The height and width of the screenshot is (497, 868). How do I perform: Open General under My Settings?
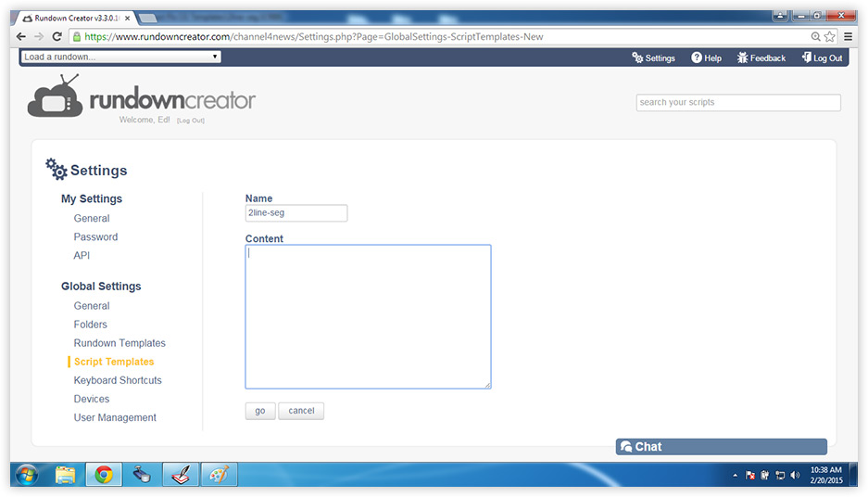coord(92,218)
